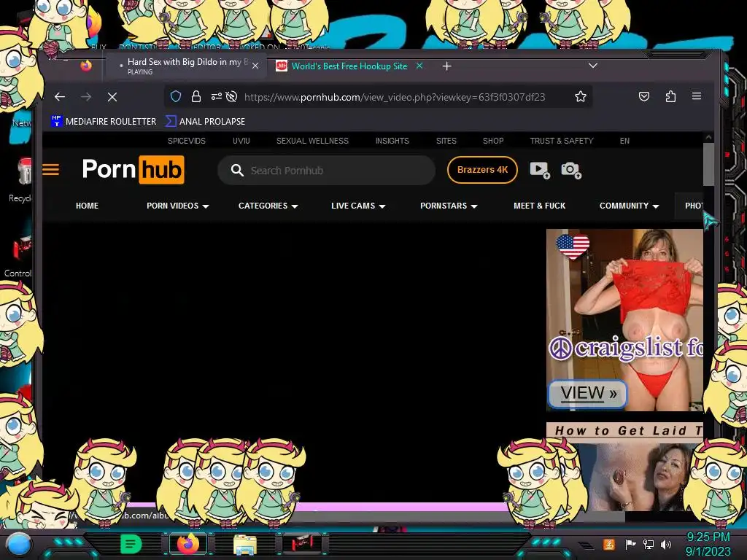Click the upload photo camera icon
Image resolution: width=747 pixels, height=560 pixels.
pyautogui.click(x=570, y=170)
